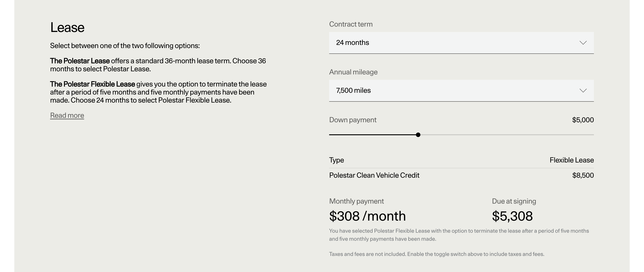The image size is (644, 272).
Task: Click the $5,308 due at signing amount
Action: point(512,216)
